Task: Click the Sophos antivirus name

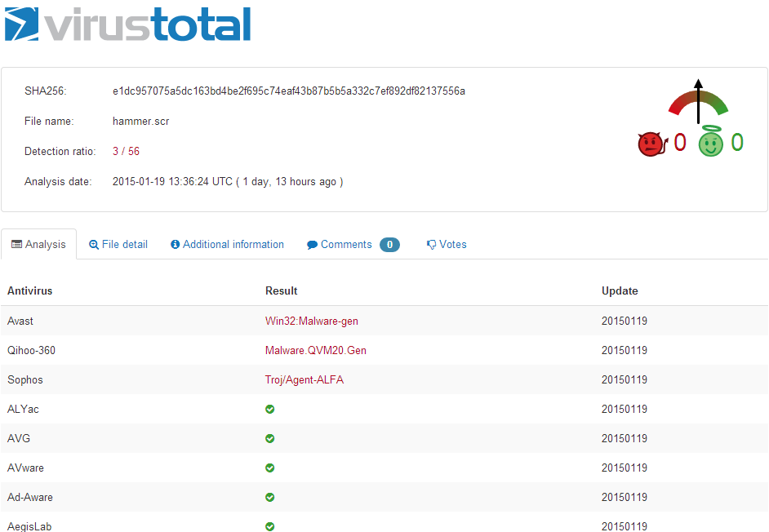Action: coord(25,379)
